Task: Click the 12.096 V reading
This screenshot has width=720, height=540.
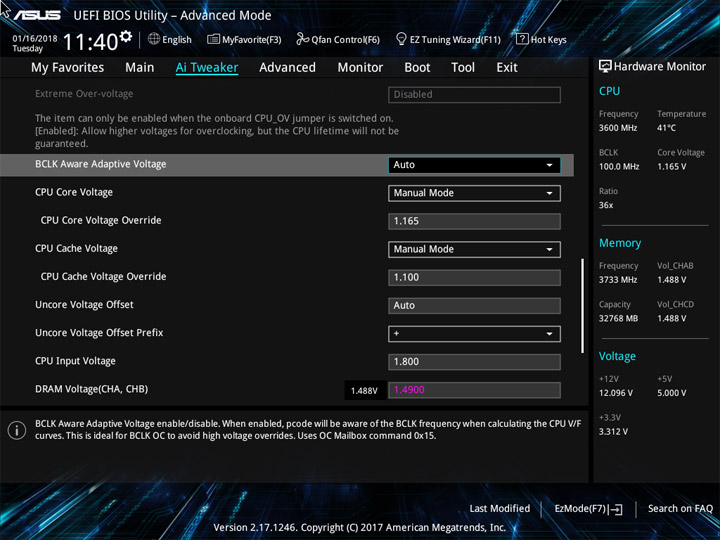Action: point(616,393)
